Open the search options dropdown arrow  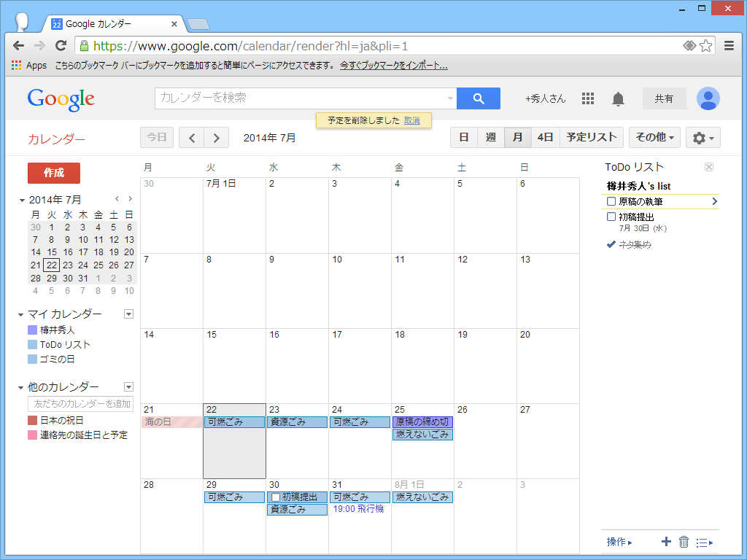click(x=450, y=98)
